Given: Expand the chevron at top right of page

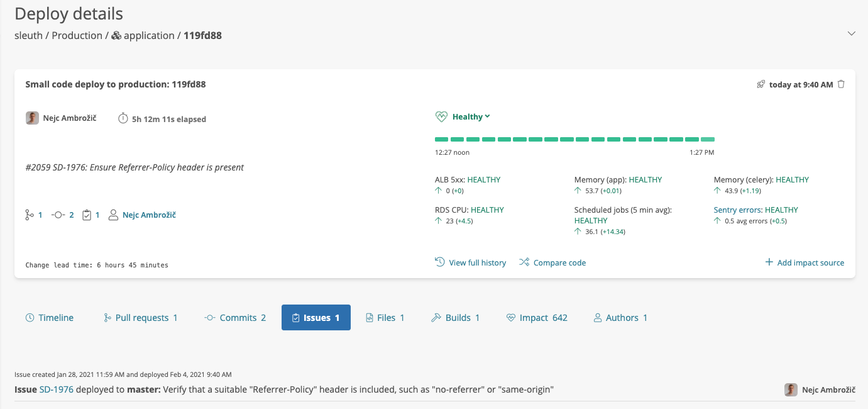Looking at the screenshot, I should [852, 33].
